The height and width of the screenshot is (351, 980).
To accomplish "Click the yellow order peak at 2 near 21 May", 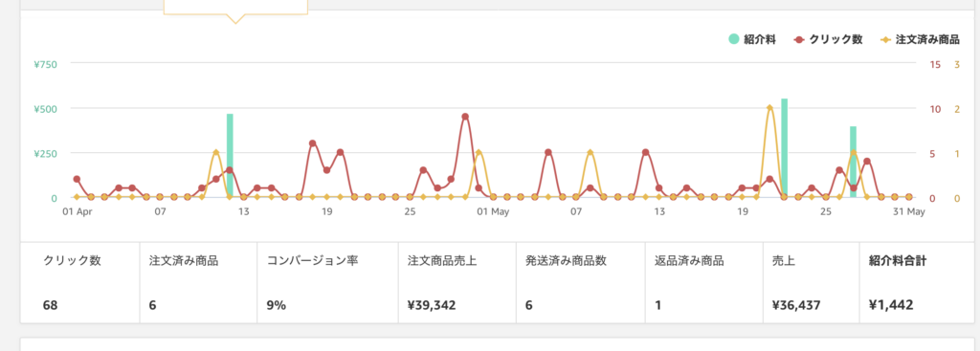I will click(x=769, y=107).
